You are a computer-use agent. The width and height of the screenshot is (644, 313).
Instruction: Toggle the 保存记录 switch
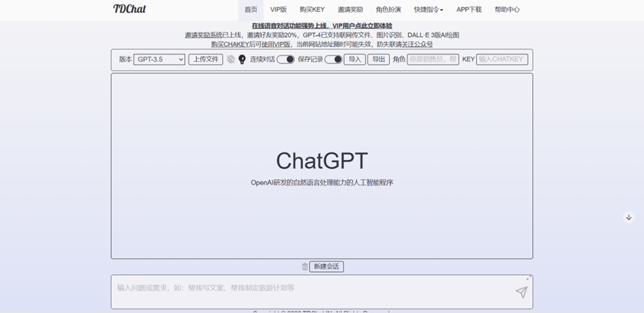tap(334, 59)
